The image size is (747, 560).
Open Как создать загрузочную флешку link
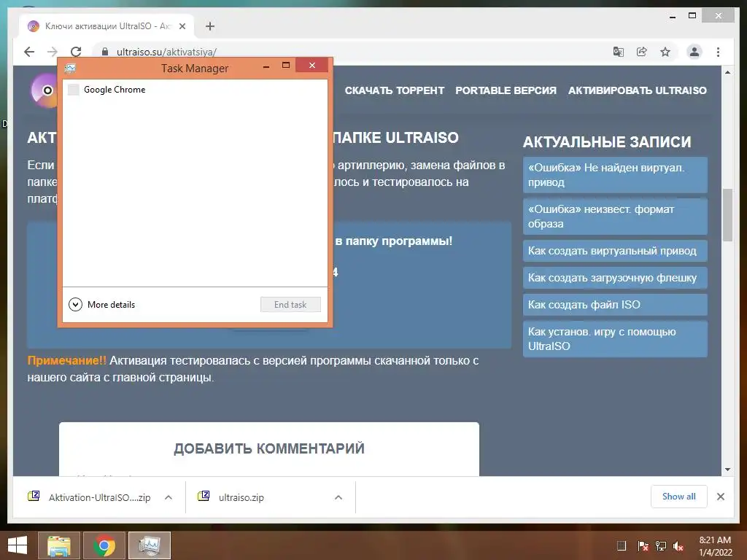pos(615,278)
